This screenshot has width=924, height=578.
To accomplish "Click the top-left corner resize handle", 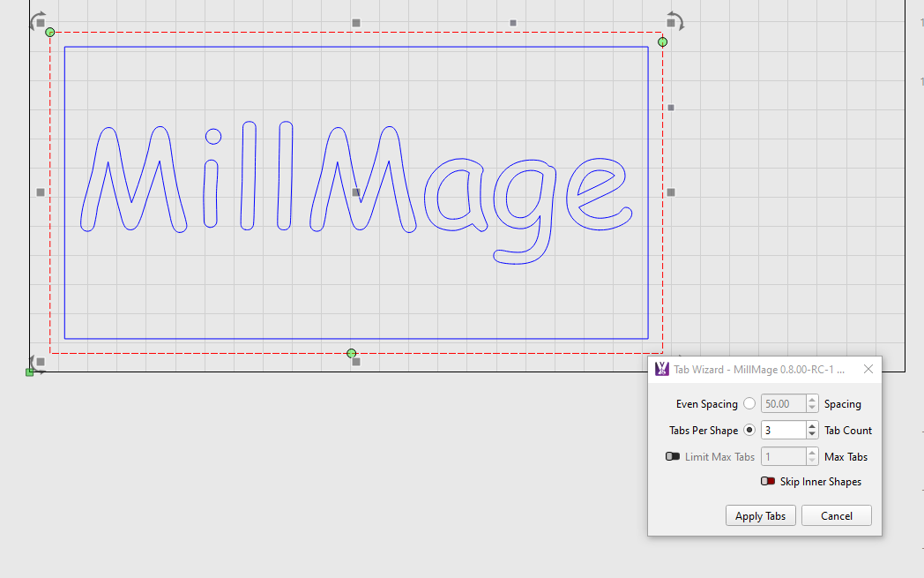I will point(41,23).
